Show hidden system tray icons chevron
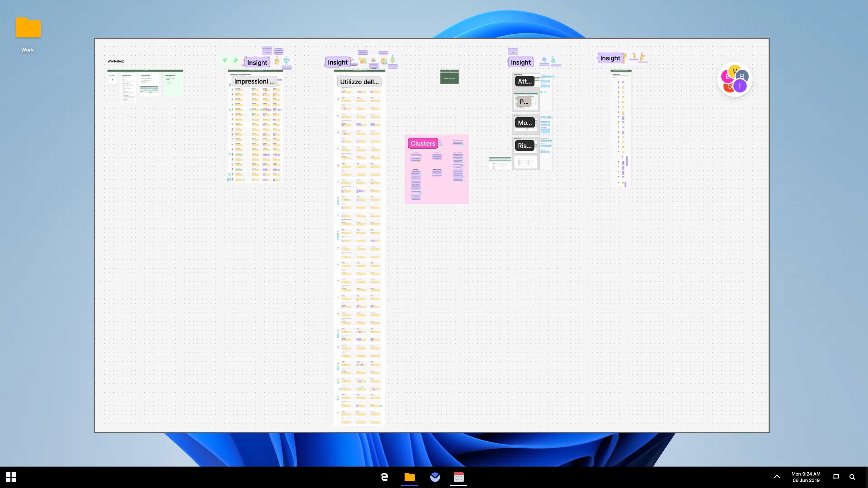 coord(777,476)
